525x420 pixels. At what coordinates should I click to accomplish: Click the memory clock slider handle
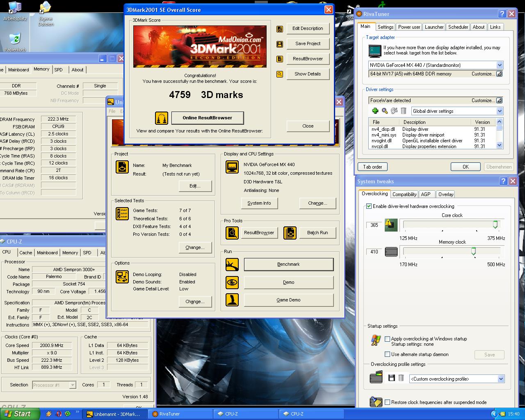(473, 251)
